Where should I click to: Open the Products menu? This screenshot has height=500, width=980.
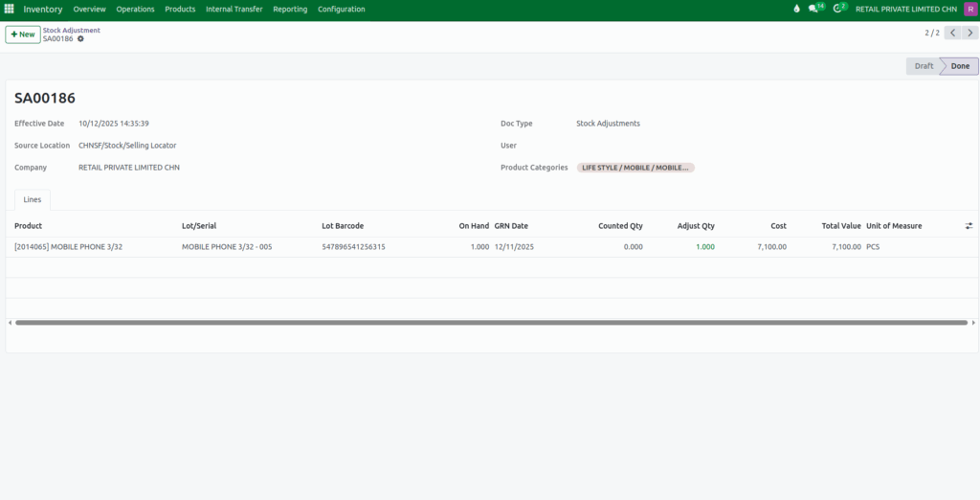pyautogui.click(x=180, y=9)
